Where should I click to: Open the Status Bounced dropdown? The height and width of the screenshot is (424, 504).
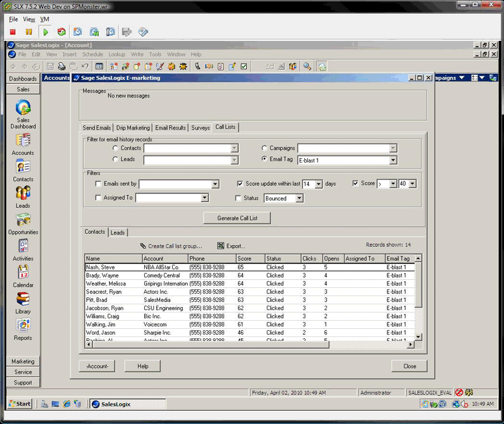click(299, 198)
